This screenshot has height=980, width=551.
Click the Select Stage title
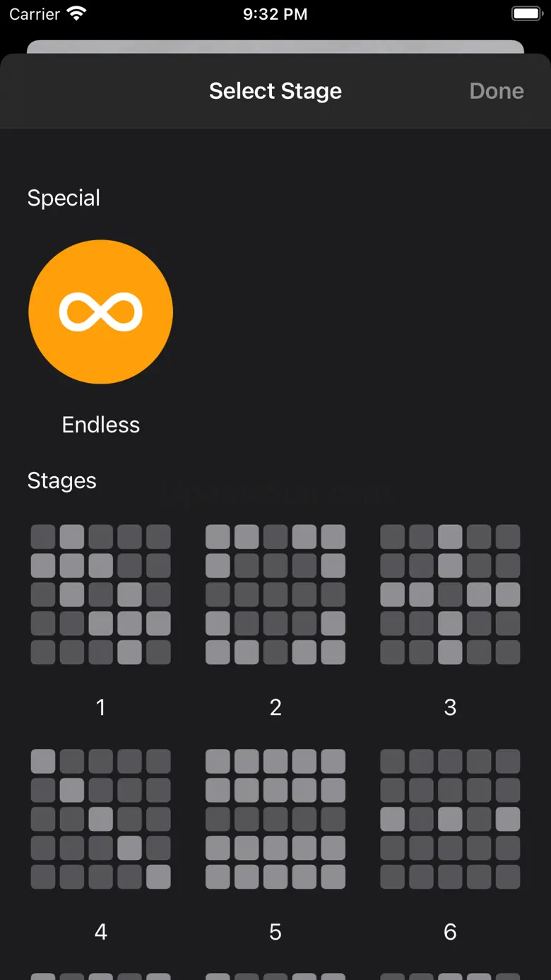pyautogui.click(x=275, y=91)
